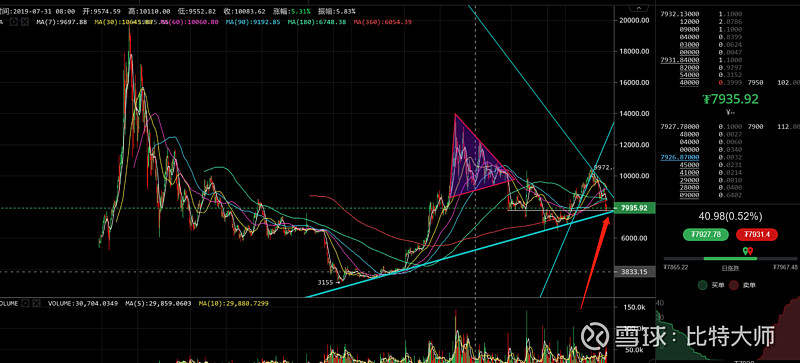
Task: Click the large green 7935.92 last price
Action: (730, 99)
